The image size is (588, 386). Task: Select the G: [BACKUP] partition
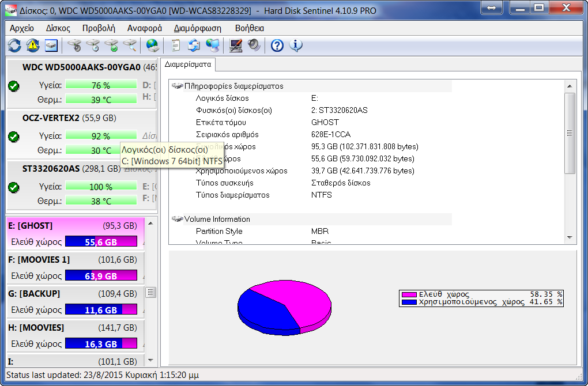(76, 302)
